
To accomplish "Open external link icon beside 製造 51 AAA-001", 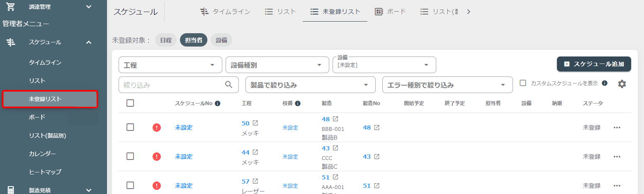I will click(335, 177).
